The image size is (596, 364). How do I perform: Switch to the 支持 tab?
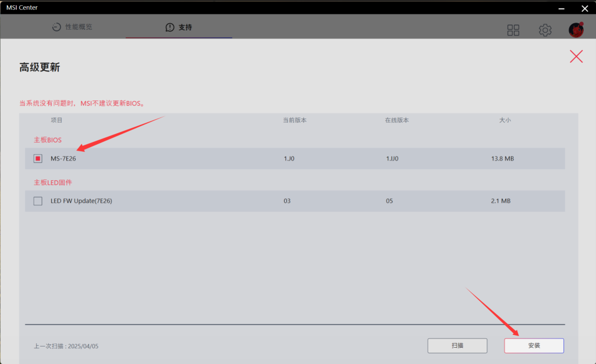click(179, 27)
